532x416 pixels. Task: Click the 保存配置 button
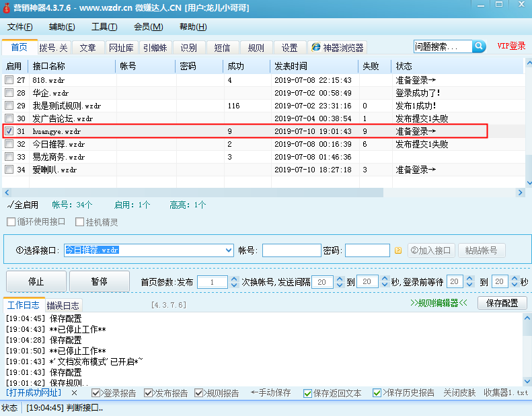(502, 303)
